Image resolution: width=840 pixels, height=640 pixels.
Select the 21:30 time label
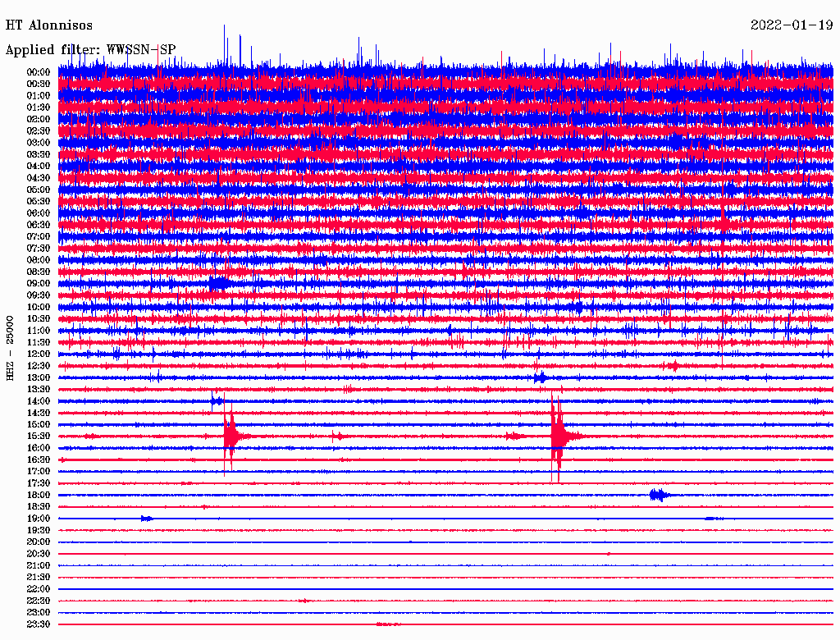(x=39, y=578)
